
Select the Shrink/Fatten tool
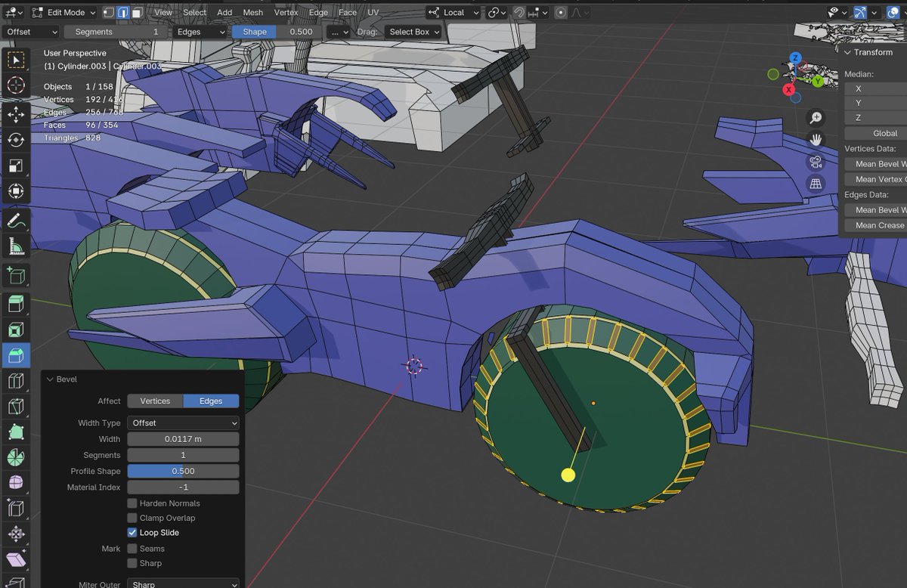pyautogui.click(x=16, y=535)
